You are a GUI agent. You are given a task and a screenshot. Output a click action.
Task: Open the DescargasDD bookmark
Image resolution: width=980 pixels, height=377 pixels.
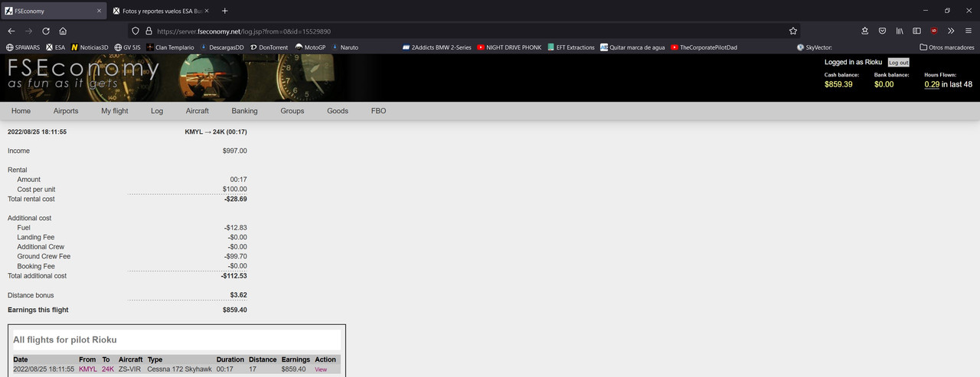pos(222,47)
